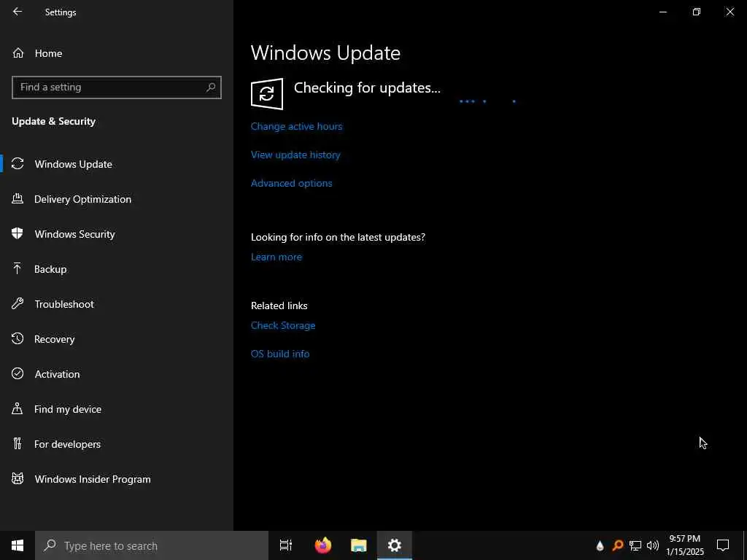Open the network tray icon
Screen dimensions: 747x560
pyautogui.click(x=635, y=545)
